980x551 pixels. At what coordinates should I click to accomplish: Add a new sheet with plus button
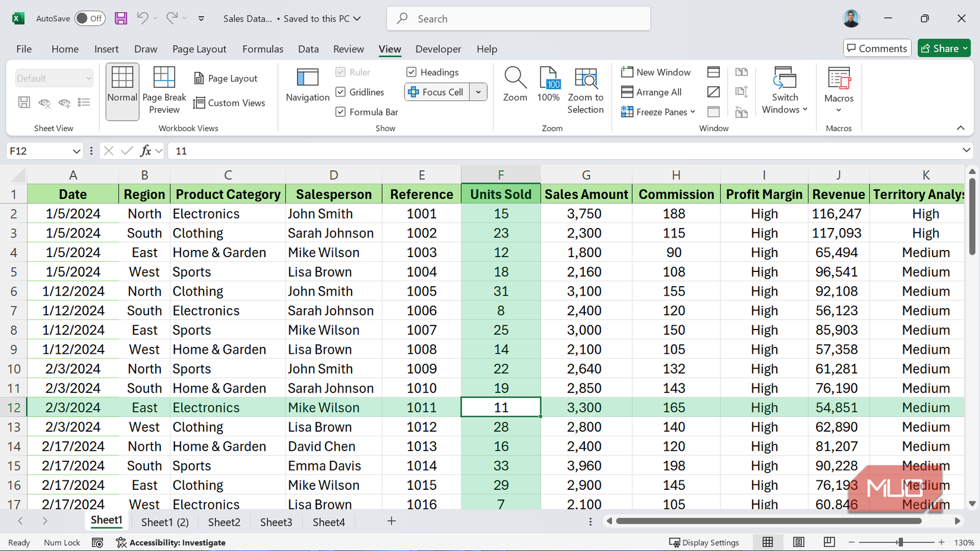point(391,521)
